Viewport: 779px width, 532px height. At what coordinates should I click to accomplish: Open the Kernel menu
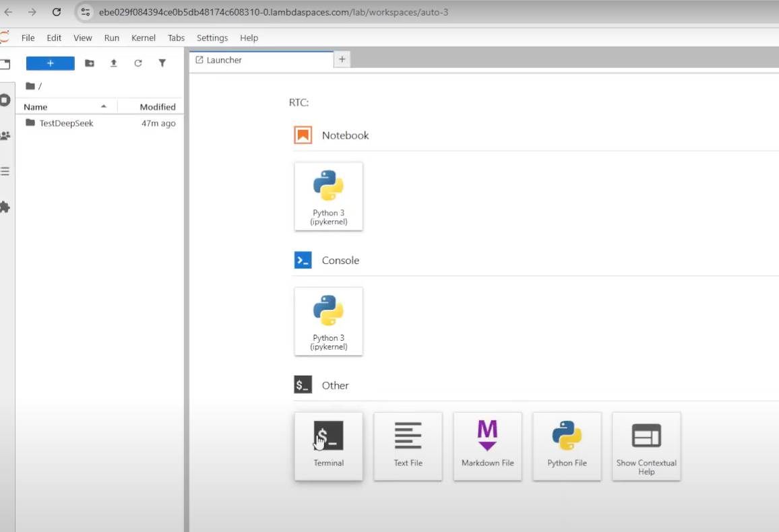tap(144, 38)
